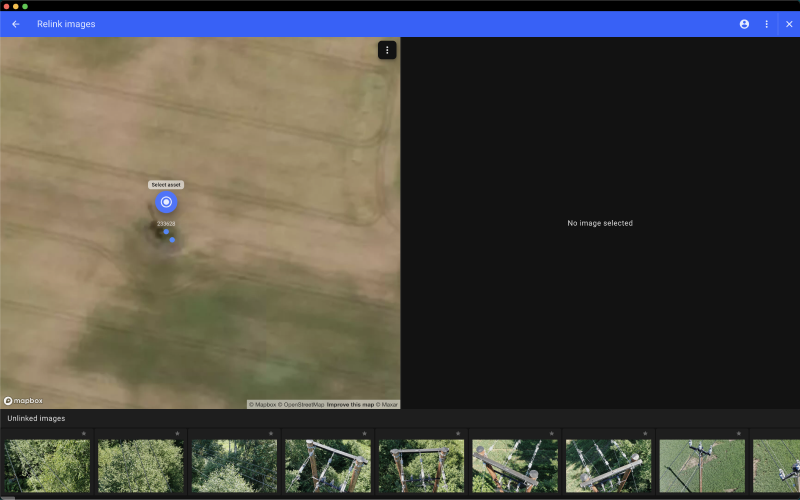Screen dimensions: 800x500
Task: Select the eighth thumbnail showing field pole
Action: point(701,466)
